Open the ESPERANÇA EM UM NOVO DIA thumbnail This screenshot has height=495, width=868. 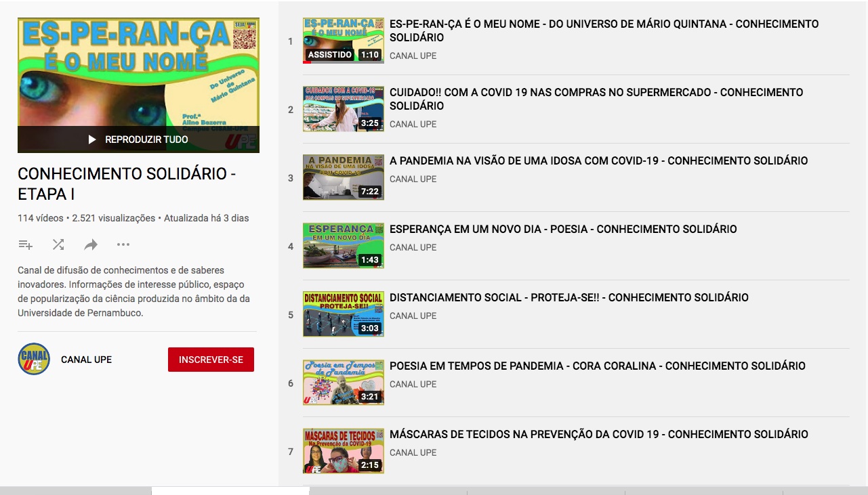click(343, 246)
